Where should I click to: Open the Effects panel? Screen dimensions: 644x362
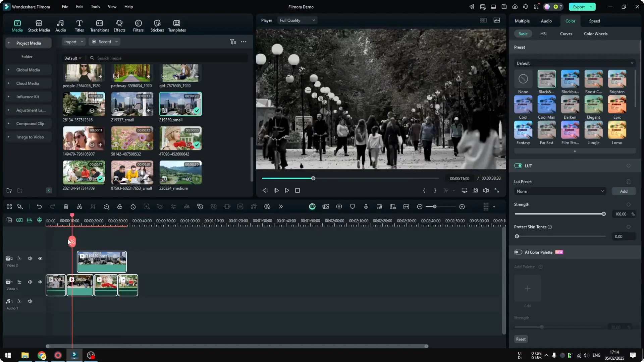point(119,25)
